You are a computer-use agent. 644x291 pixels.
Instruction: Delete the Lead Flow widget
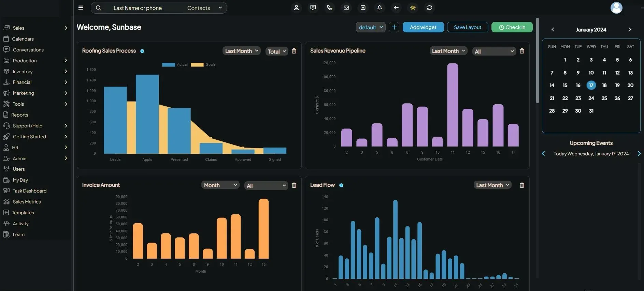click(x=522, y=185)
